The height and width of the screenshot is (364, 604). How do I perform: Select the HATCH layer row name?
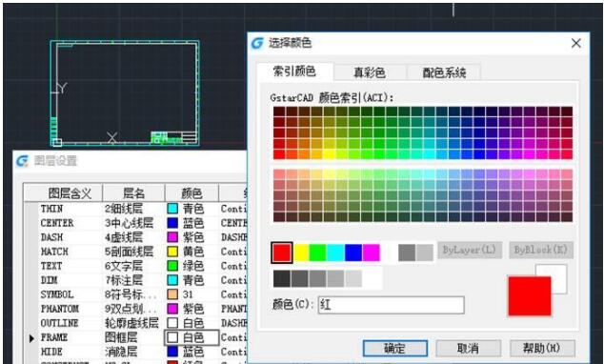click(54, 252)
